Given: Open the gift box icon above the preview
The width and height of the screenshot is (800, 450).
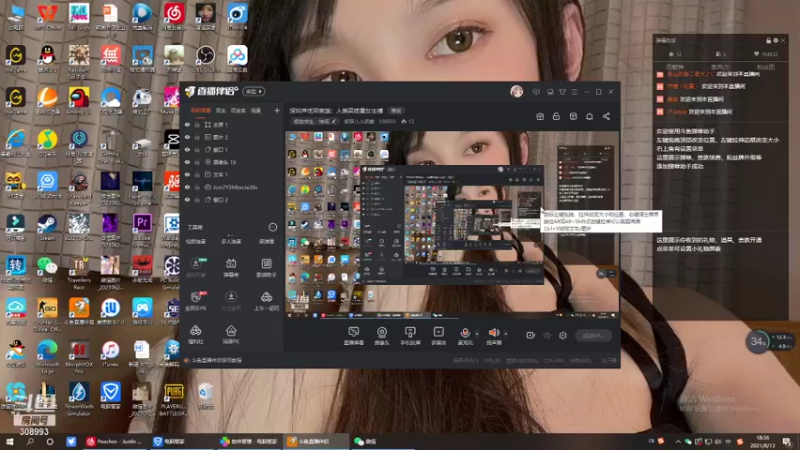Looking at the screenshot, I should [540, 116].
